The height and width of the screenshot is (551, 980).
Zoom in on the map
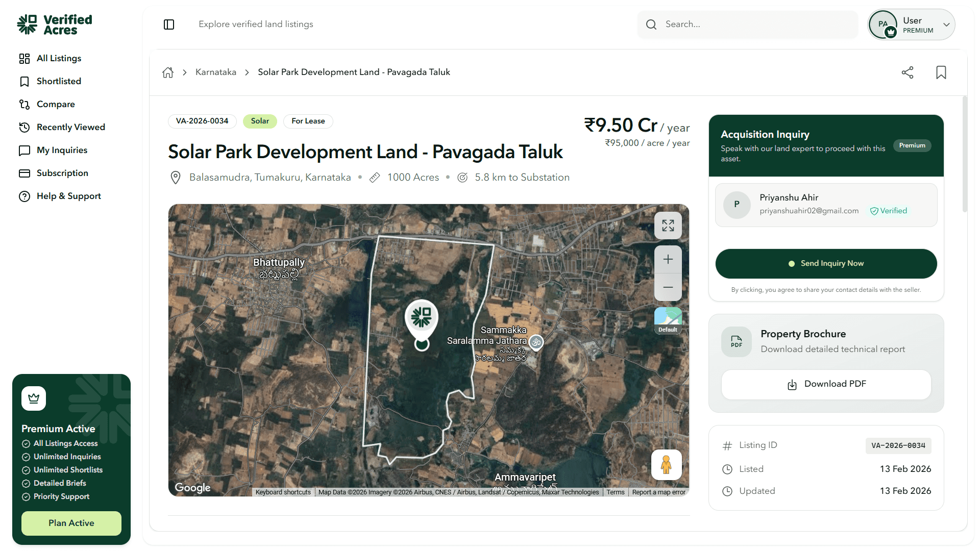(668, 260)
